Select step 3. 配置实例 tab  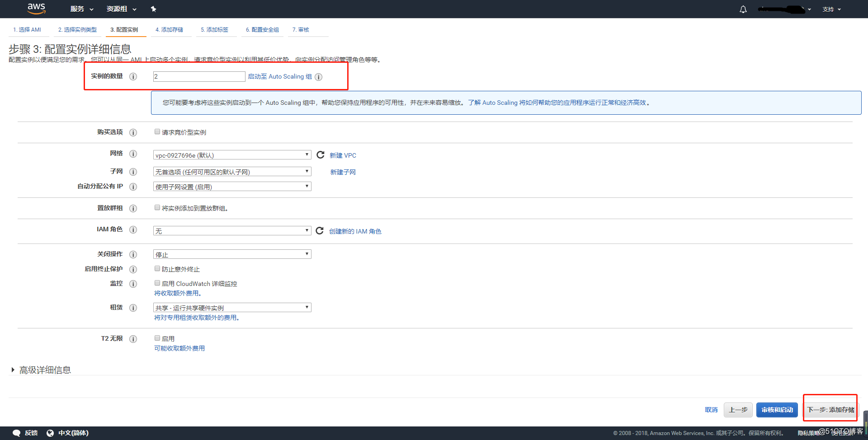[x=124, y=30]
